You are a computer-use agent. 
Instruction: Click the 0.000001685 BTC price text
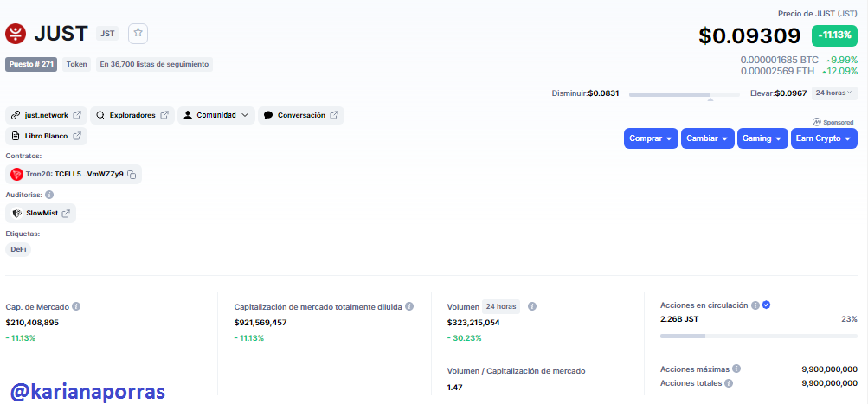pos(780,60)
